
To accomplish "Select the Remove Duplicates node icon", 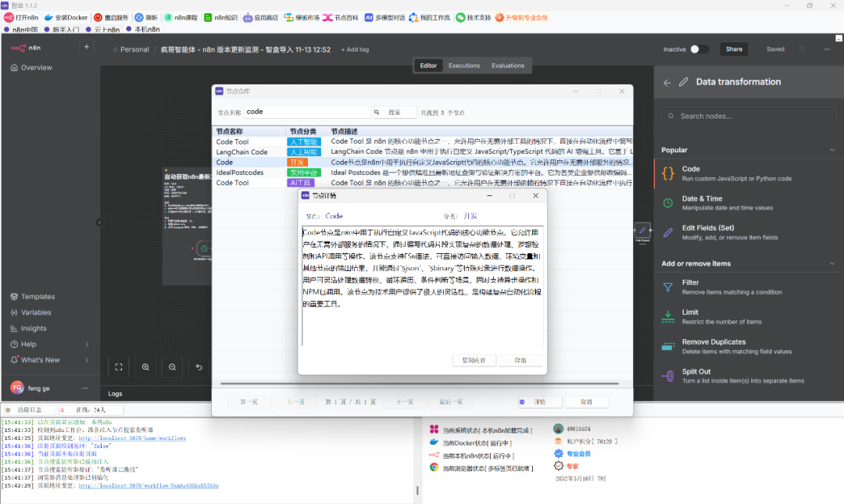I will click(x=668, y=346).
